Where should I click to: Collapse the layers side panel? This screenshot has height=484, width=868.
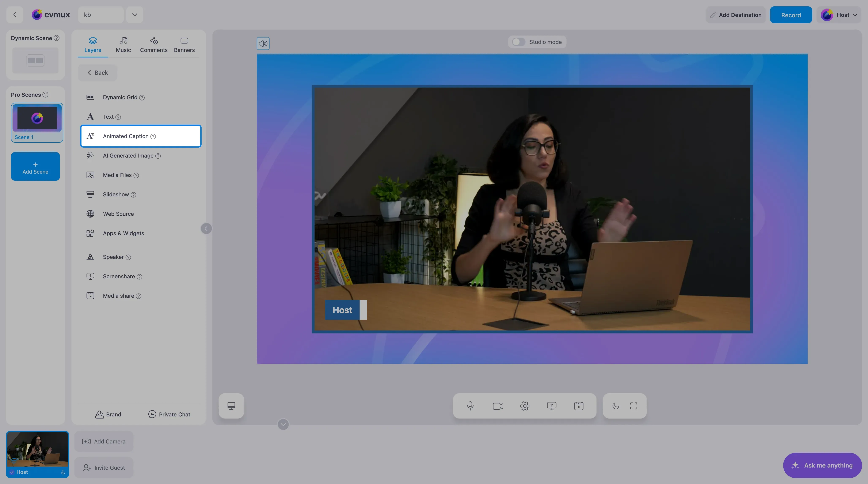tap(206, 228)
